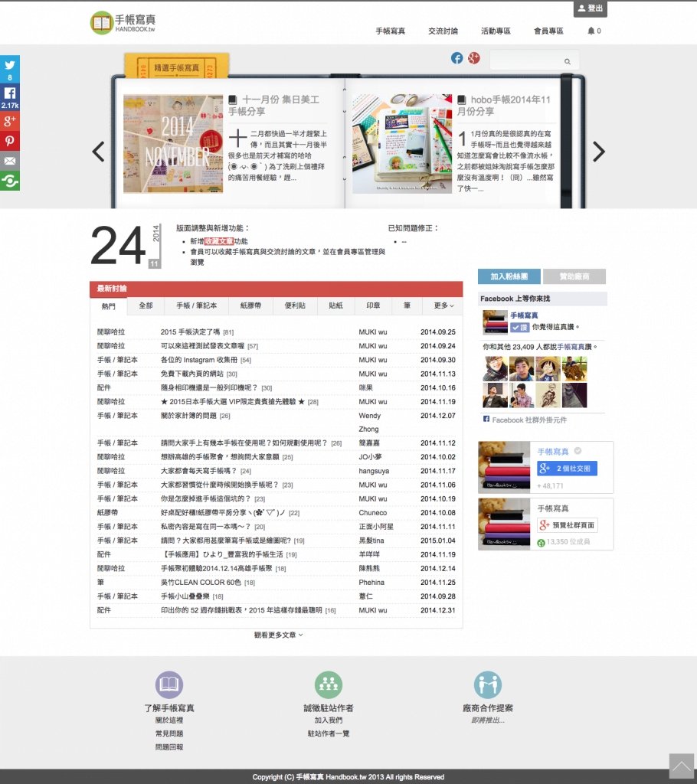Click the 加入粉絲團 button
The height and width of the screenshot is (784, 697).
[509, 276]
